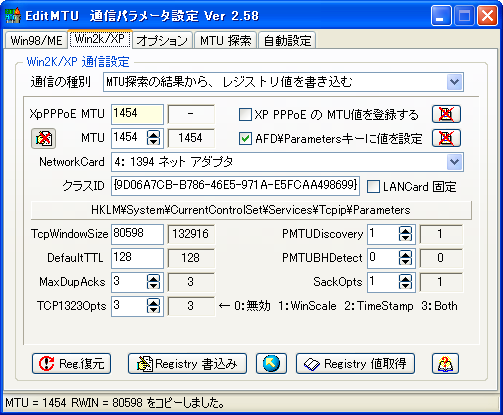
Task: Click the current DefaultTTL value box 128
Action: [191, 258]
